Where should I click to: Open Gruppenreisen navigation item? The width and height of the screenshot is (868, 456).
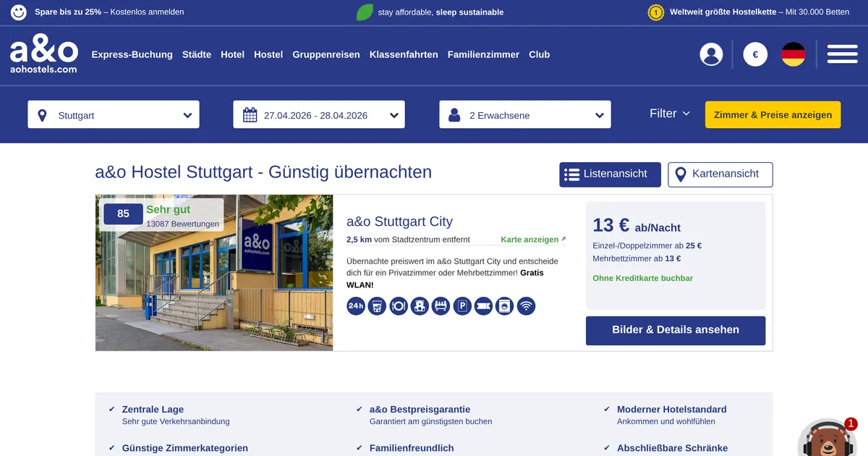click(326, 54)
